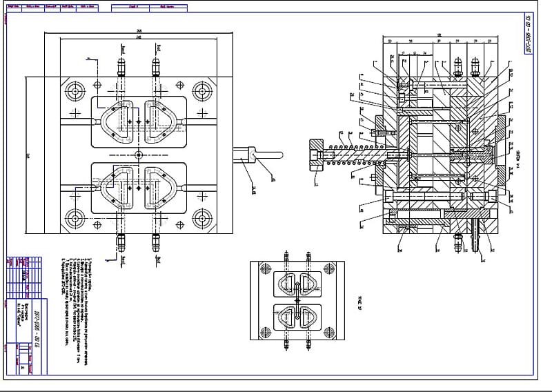This screenshot has height=392, width=552.
Task: Select the lower cavity insert in the plan view
Action: [x=138, y=186]
